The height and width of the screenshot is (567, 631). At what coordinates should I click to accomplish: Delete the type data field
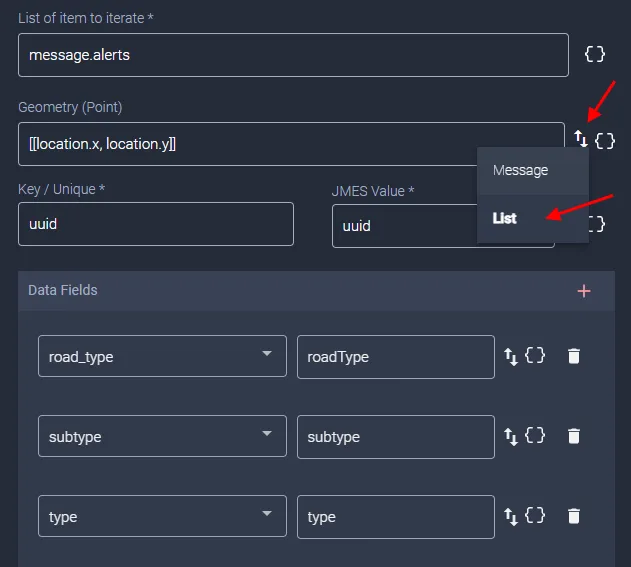(x=574, y=516)
